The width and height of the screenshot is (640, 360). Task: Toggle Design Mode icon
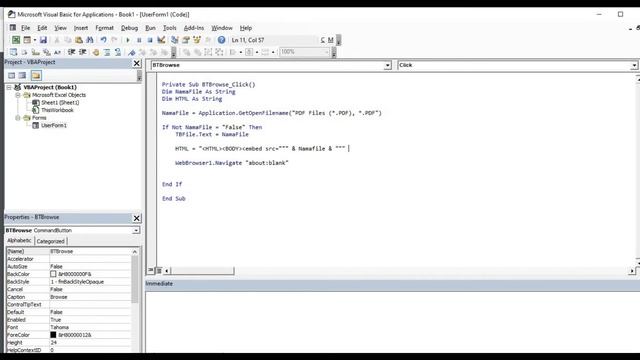[x=161, y=40]
